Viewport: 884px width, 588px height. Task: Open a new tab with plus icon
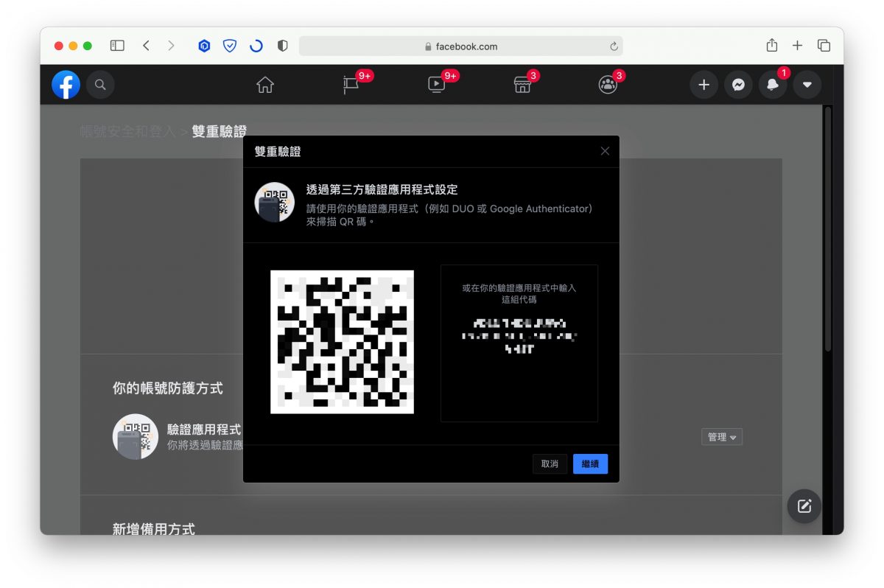tap(797, 46)
